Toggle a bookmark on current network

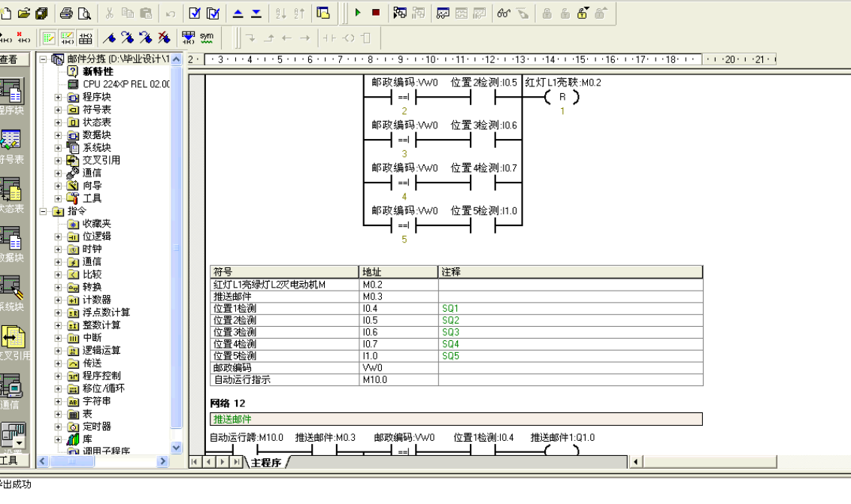coord(109,38)
